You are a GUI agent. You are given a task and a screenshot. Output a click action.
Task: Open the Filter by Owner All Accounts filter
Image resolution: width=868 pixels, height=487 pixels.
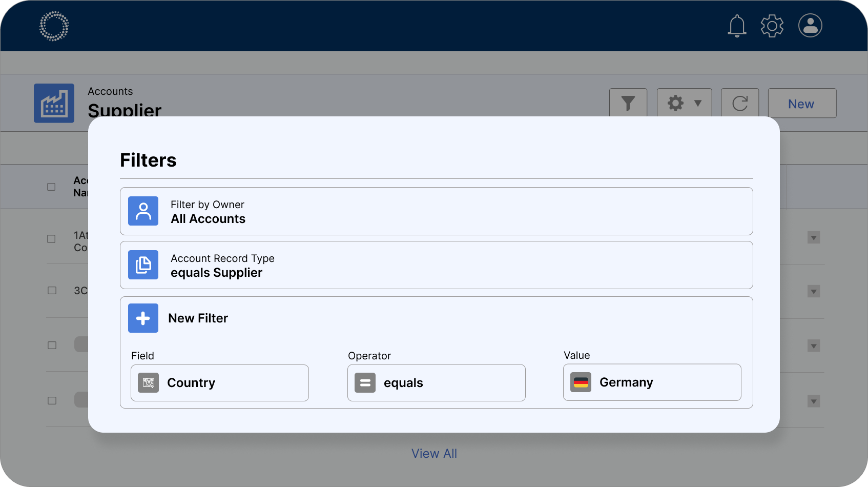[436, 211]
